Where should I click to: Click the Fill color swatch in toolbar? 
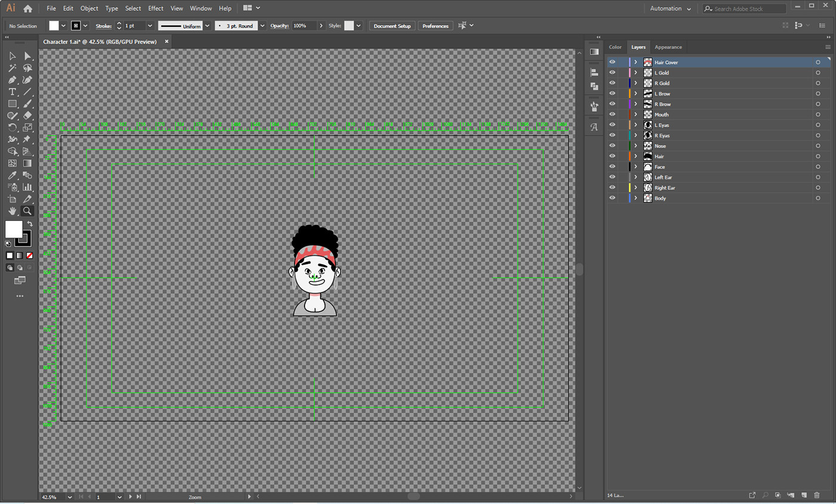[14, 229]
